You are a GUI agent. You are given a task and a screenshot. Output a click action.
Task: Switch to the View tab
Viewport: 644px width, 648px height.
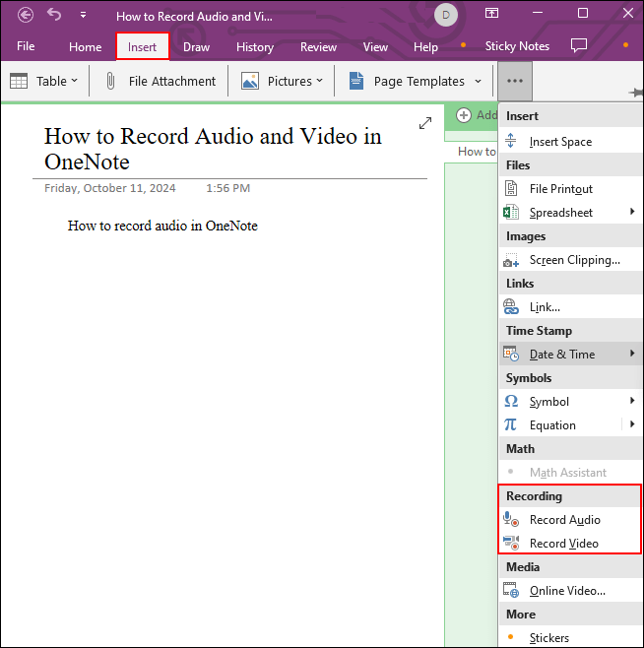pos(375,47)
